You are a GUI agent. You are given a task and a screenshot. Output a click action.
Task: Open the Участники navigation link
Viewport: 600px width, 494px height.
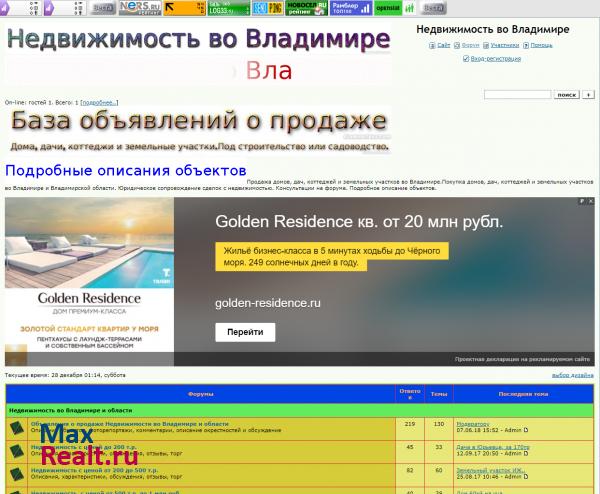click(x=505, y=45)
